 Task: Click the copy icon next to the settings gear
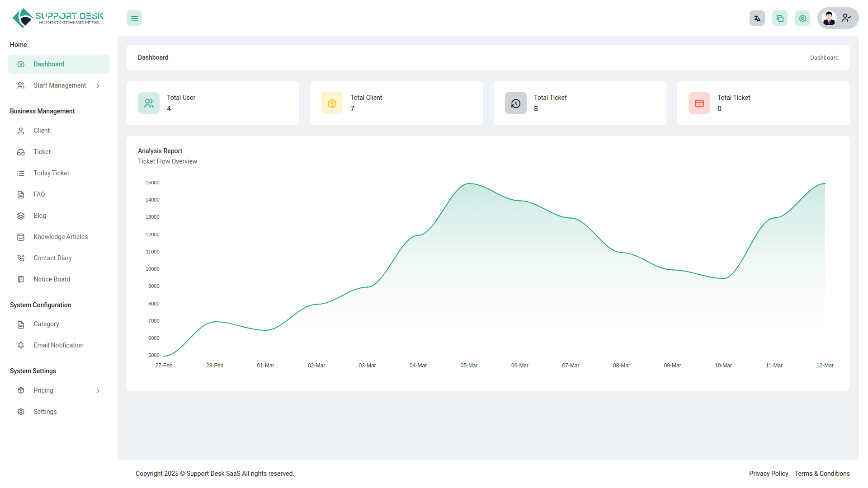click(780, 18)
